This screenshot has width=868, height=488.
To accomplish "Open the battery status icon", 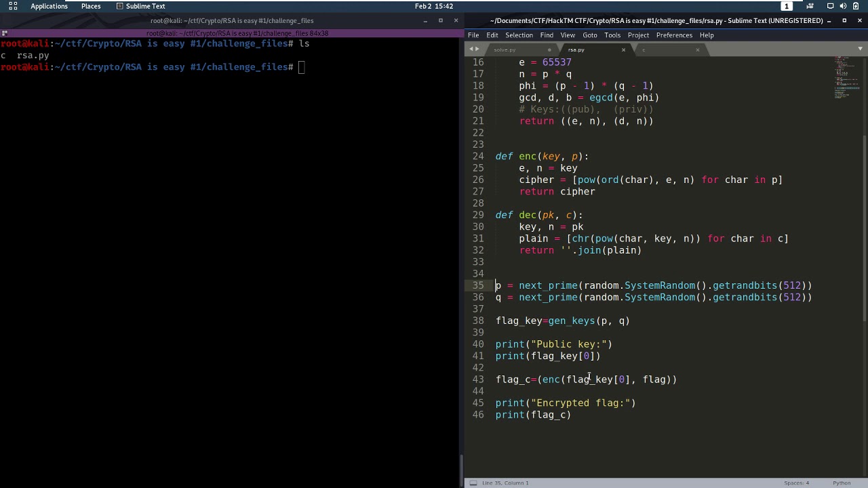I will [857, 6].
